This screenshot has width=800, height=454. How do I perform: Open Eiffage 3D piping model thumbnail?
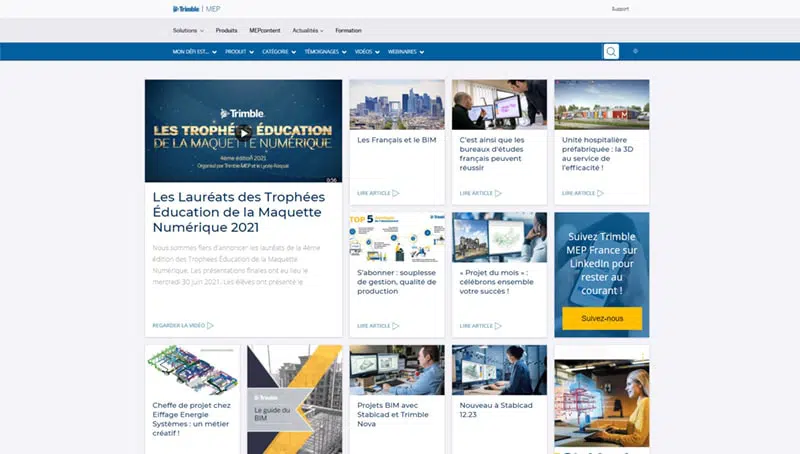click(x=192, y=370)
